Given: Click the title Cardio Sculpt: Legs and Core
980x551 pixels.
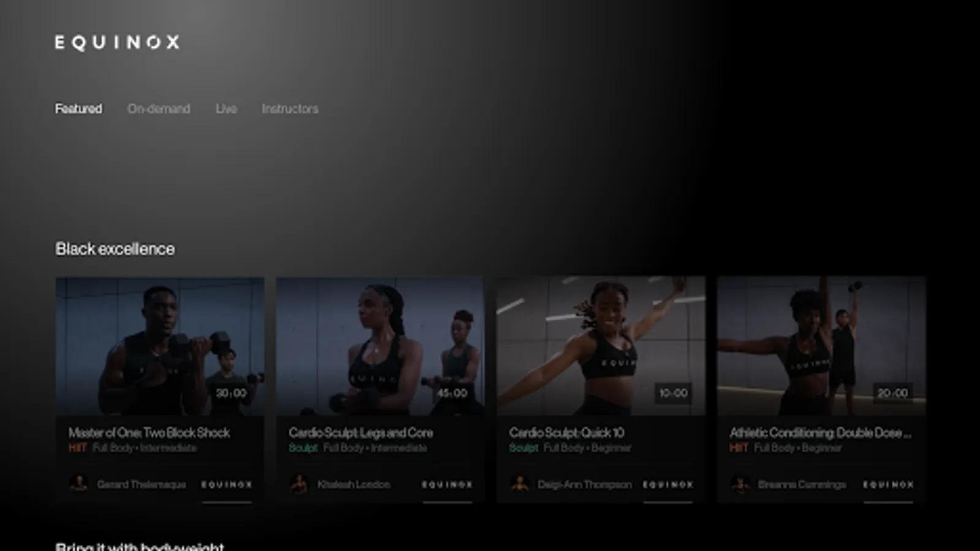Looking at the screenshot, I should click(361, 433).
